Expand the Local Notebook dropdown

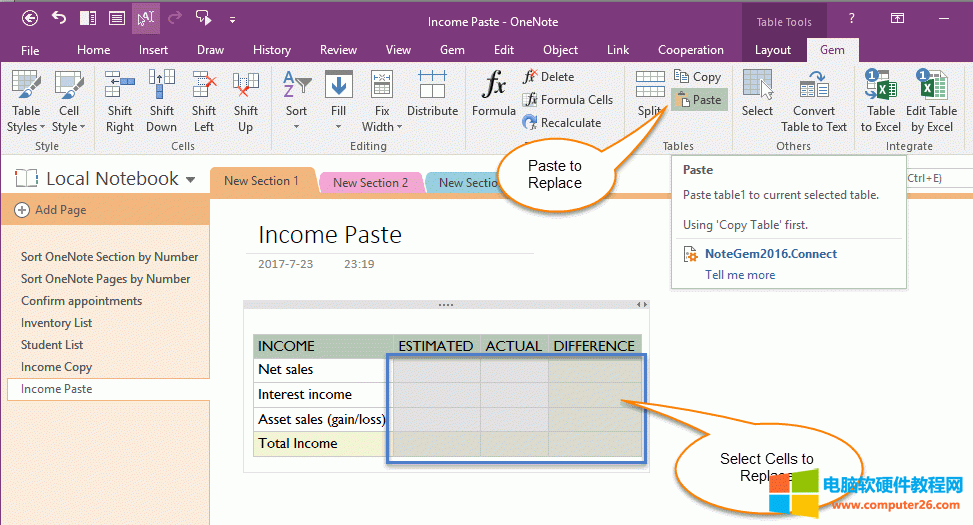[x=190, y=180]
